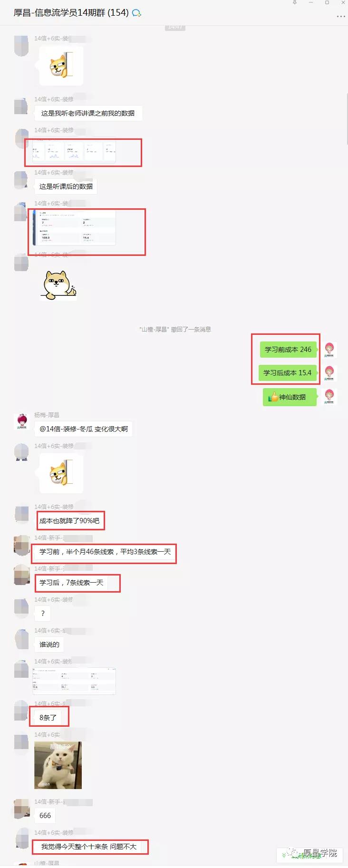The width and height of the screenshot is (348, 868).
Task: Click the dog sticker with the okay hand
Action: point(59,284)
